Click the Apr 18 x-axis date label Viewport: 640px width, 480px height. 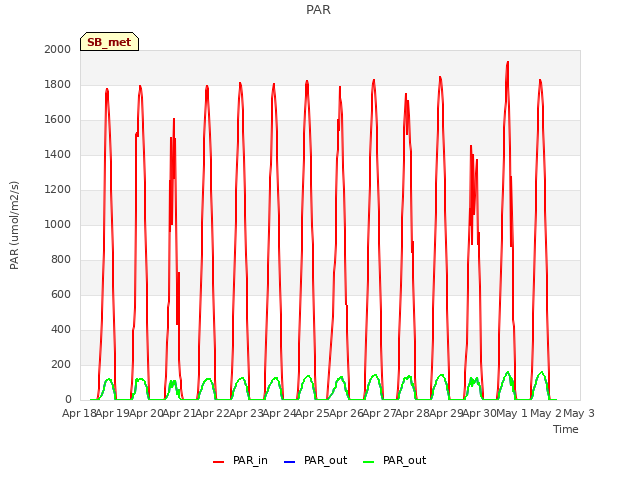pos(79,413)
